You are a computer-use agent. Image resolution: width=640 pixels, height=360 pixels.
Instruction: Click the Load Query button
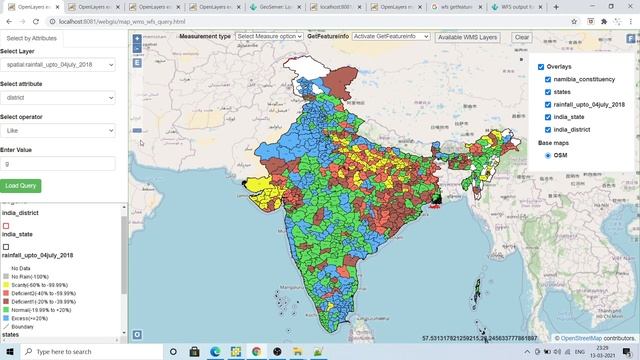[x=20, y=186]
